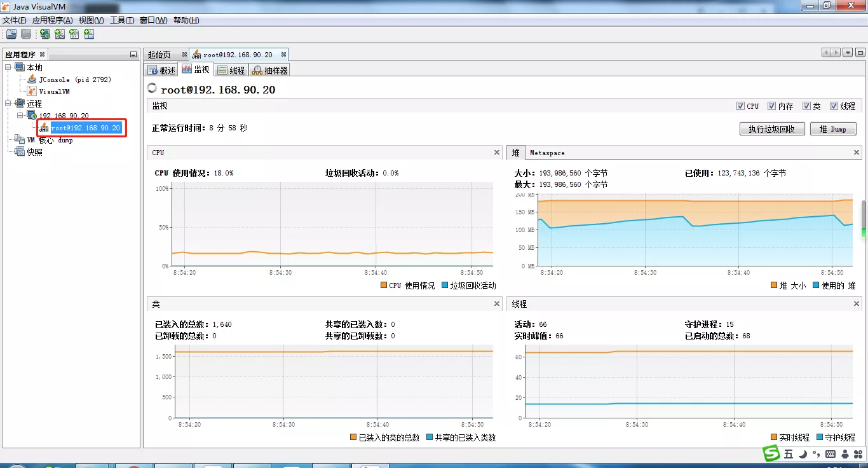
Task: Close the 线程 chart panel
Action: pos(857,304)
